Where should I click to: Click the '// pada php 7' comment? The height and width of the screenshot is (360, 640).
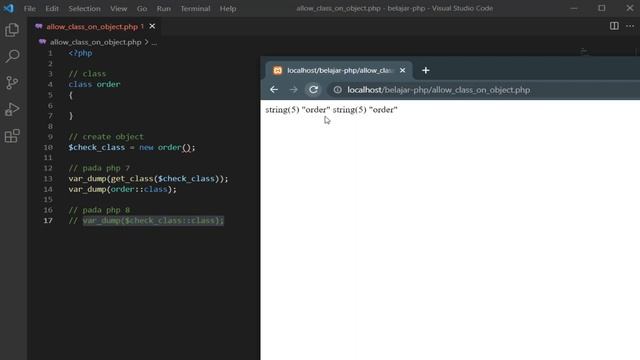99,168
